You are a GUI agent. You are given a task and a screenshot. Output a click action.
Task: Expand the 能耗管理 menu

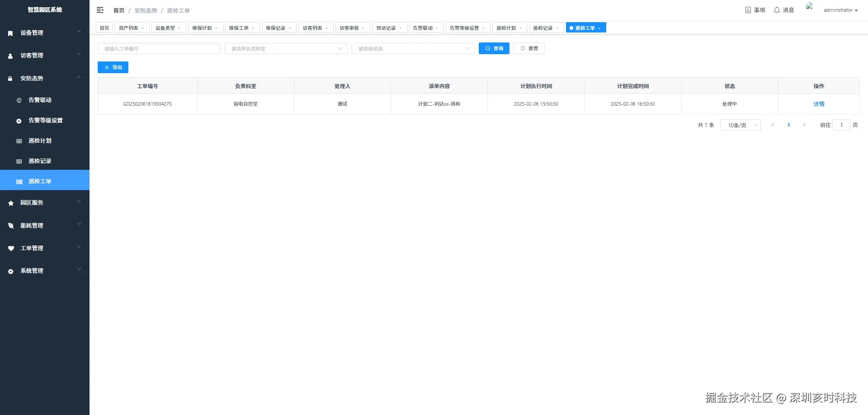[x=79, y=224]
